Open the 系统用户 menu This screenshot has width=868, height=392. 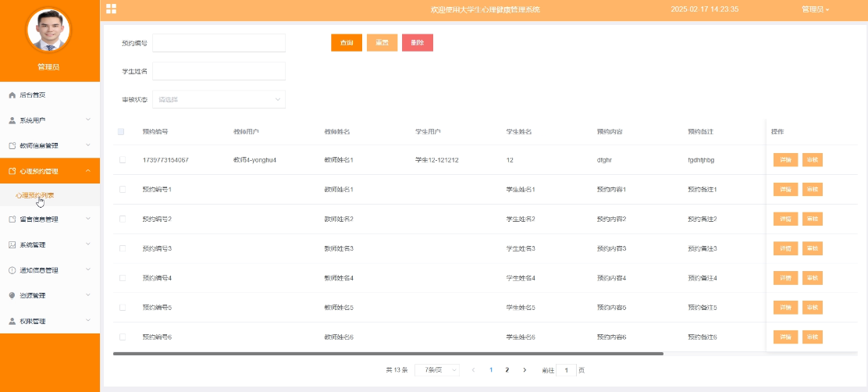(50, 120)
